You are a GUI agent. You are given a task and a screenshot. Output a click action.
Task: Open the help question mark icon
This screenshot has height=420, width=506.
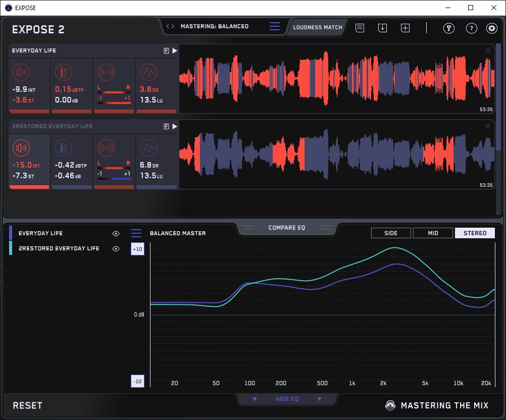click(x=471, y=28)
